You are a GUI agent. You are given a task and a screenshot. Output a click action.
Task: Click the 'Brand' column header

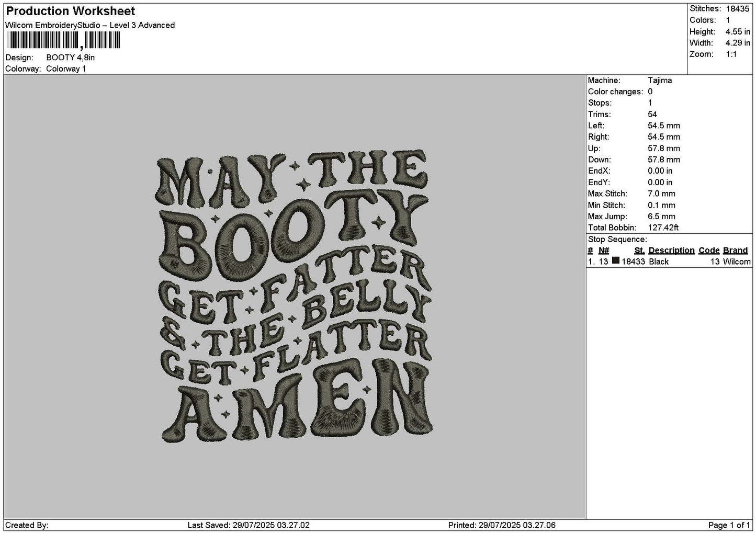point(735,251)
